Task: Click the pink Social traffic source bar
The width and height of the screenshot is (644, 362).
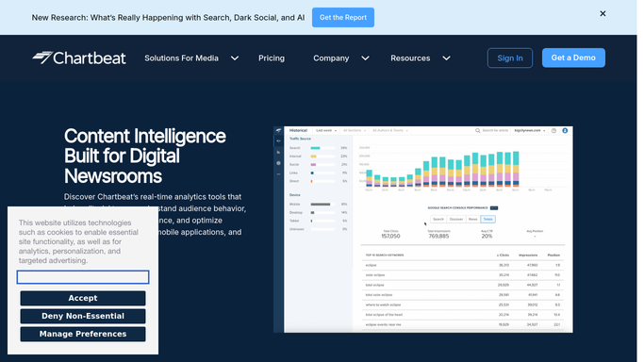Action: [x=313, y=165]
